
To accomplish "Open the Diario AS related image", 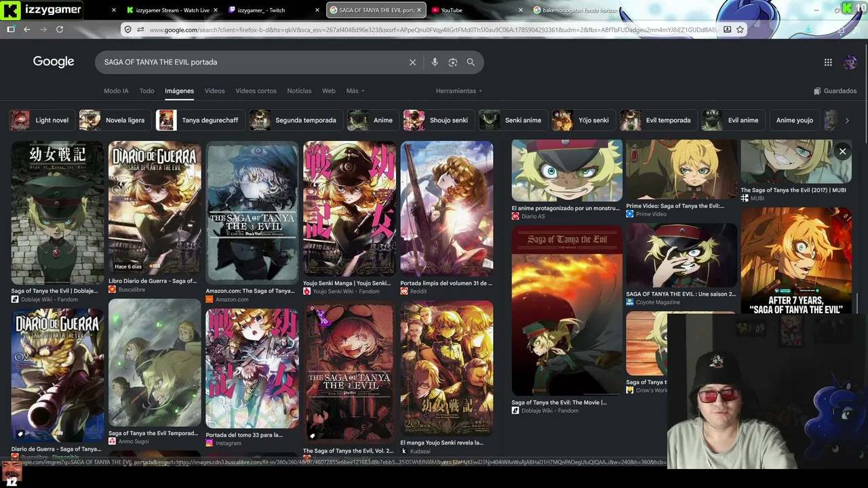I will pyautogui.click(x=567, y=171).
